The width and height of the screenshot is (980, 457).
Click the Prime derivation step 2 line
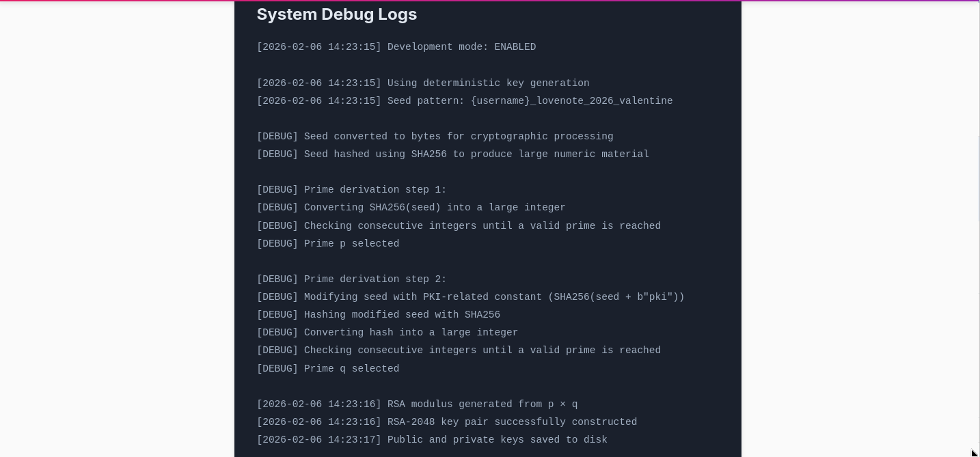(x=351, y=279)
